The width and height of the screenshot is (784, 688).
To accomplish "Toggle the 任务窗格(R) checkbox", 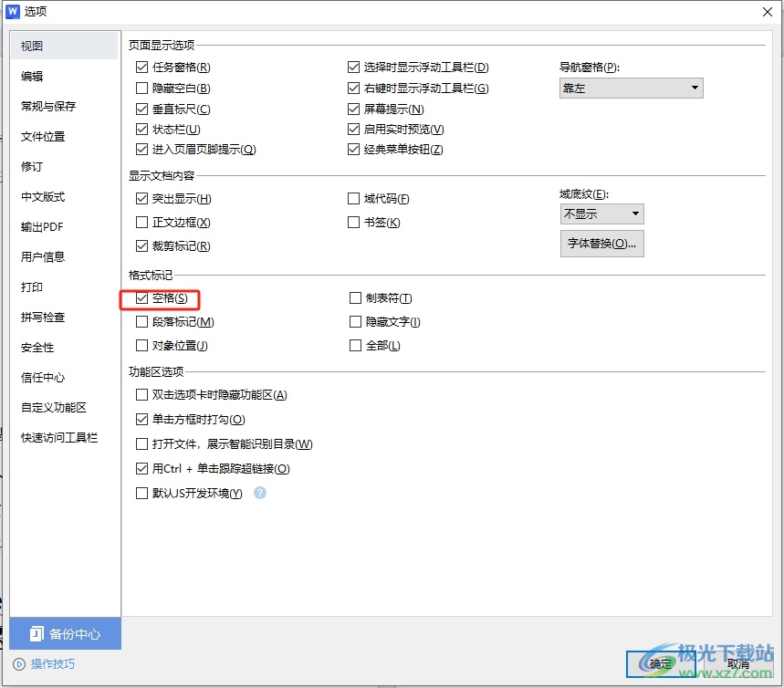I will (x=142, y=67).
